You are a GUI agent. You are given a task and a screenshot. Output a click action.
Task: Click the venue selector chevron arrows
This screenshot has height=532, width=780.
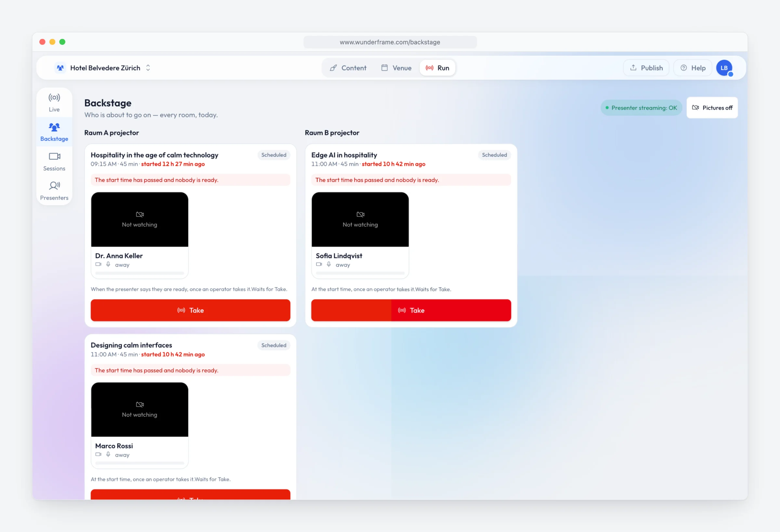148,68
